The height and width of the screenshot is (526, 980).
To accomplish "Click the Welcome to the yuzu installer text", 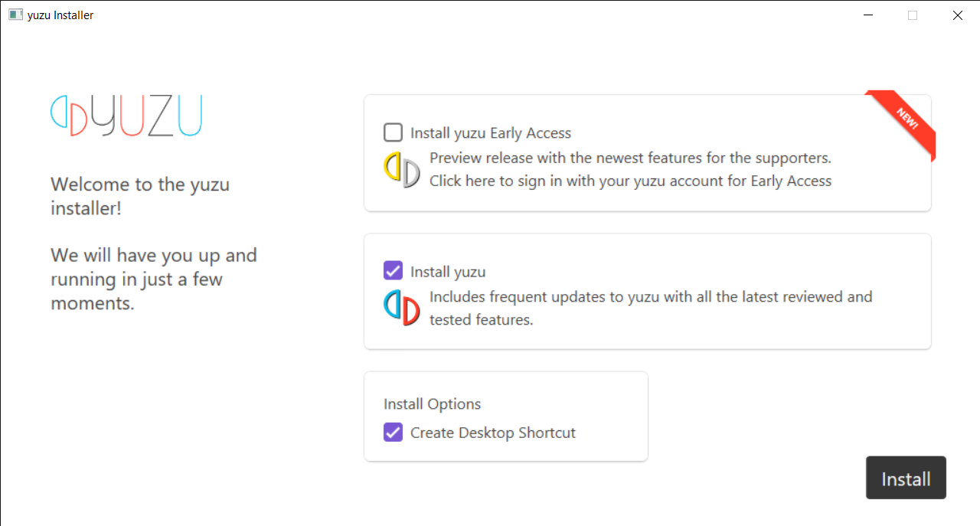I will click(x=140, y=196).
